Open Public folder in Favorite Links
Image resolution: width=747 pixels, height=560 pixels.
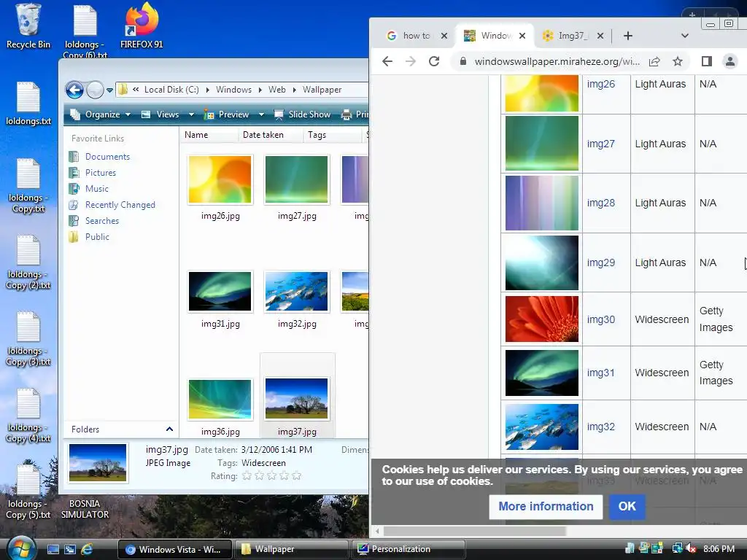point(97,237)
